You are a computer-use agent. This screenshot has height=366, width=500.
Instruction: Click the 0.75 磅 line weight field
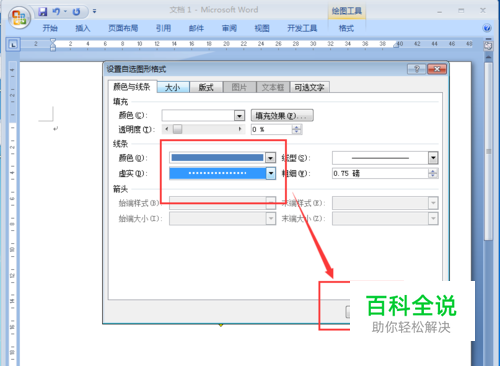click(380, 173)
